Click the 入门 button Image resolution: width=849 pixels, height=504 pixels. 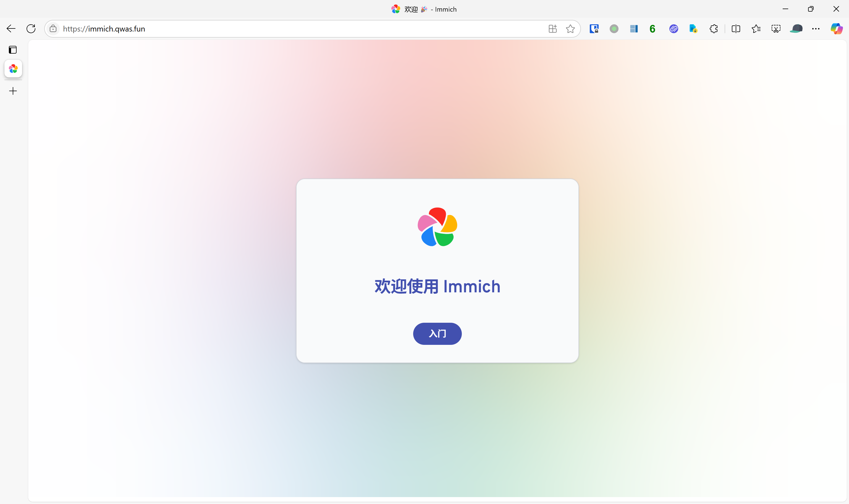pyautogui.click(x=437, y=334)
